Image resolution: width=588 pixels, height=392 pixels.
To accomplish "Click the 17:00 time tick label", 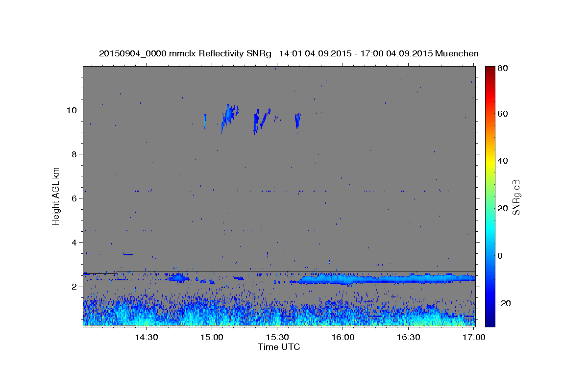I will pyautogui.click(x=474, y=337).
